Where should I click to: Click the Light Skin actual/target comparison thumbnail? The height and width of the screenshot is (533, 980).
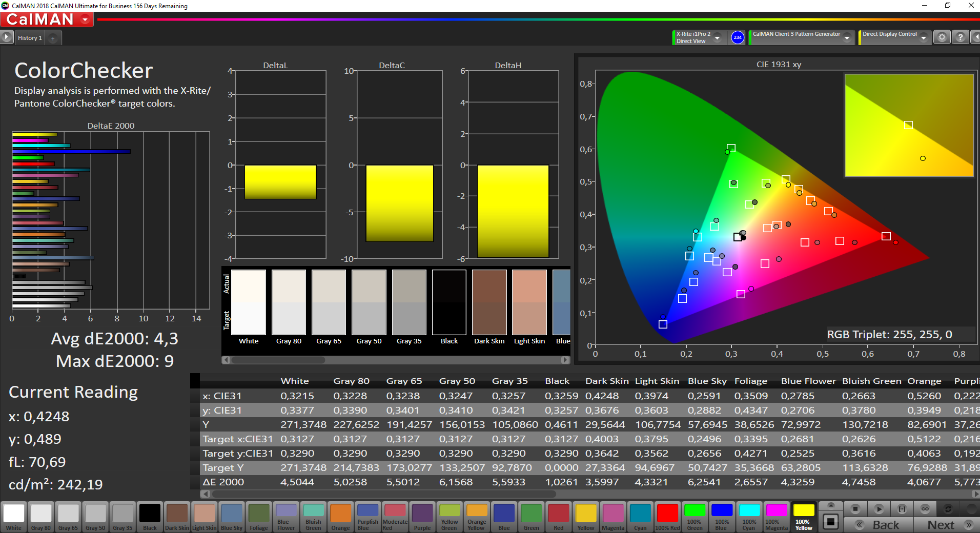tap(529, 302)
